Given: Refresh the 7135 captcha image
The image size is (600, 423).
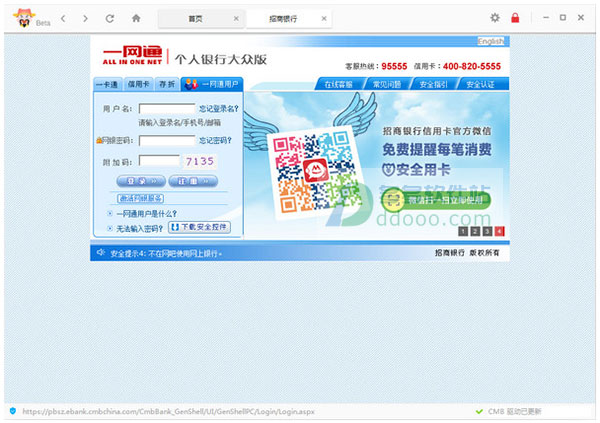Looking at the screenshot, I should 199,161.
